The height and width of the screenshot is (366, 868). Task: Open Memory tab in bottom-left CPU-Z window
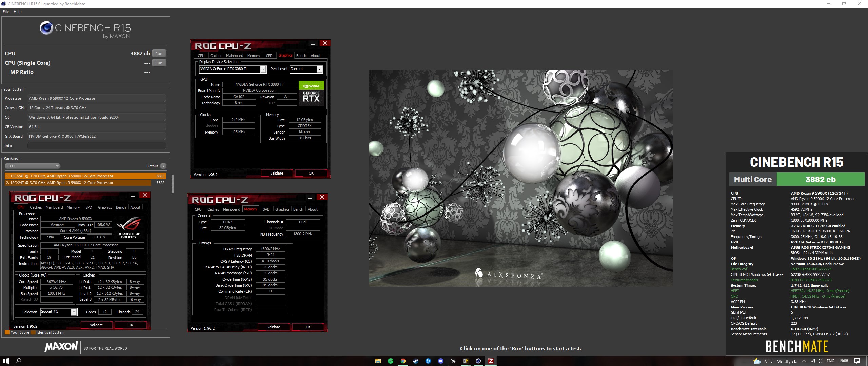(x=73, y=207)
